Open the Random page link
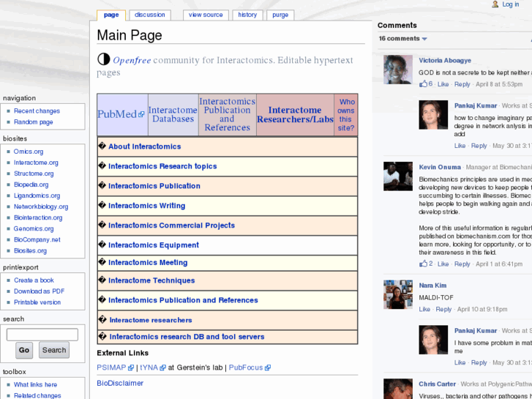The image size is (532, 399). pos(33,122)
